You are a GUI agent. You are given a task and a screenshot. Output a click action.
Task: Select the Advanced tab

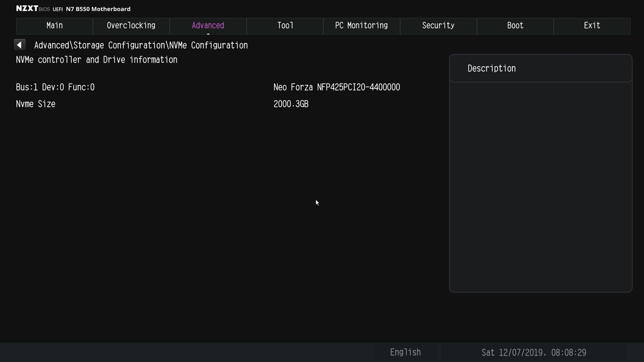point(208,26)
